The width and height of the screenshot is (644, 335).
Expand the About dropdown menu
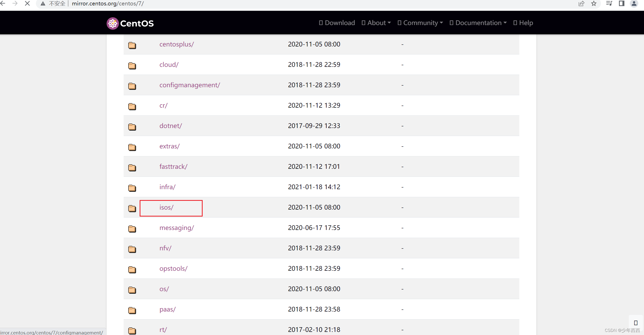click(376, 23)
